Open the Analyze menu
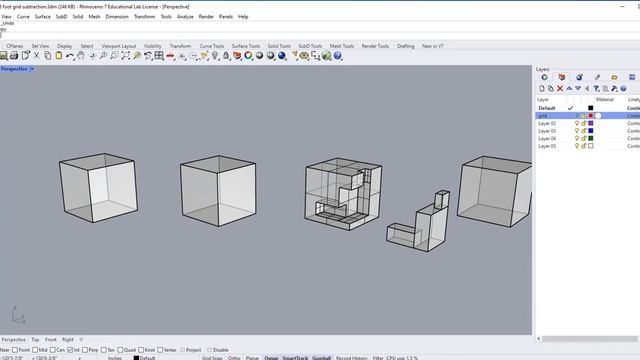This screenshot has width=640, height=360. pyautogui.click(x=185, y=17)
